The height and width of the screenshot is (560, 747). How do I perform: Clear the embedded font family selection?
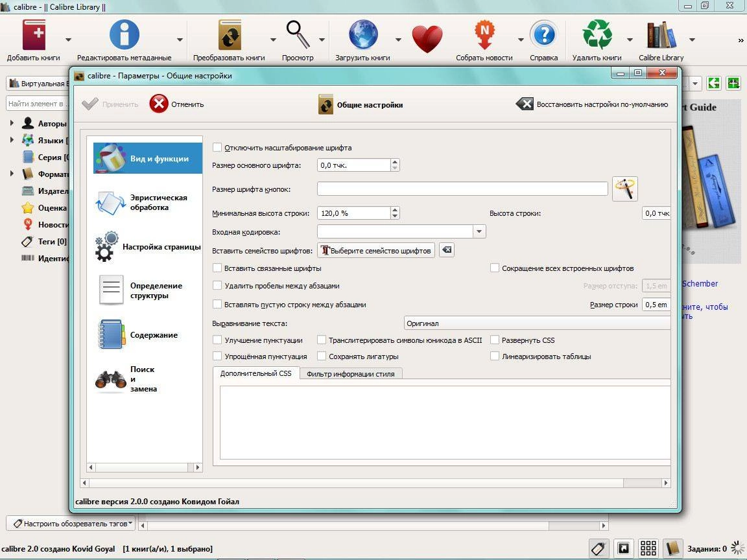[446, 250]
